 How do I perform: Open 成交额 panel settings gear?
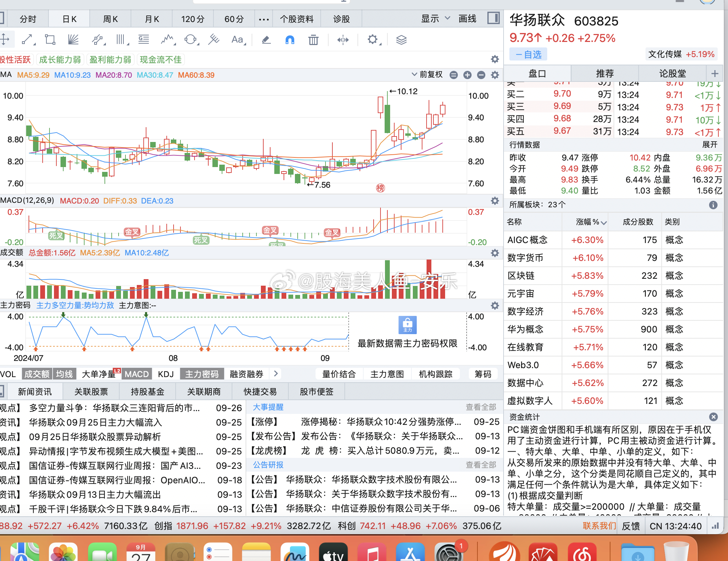coord(495,253)
